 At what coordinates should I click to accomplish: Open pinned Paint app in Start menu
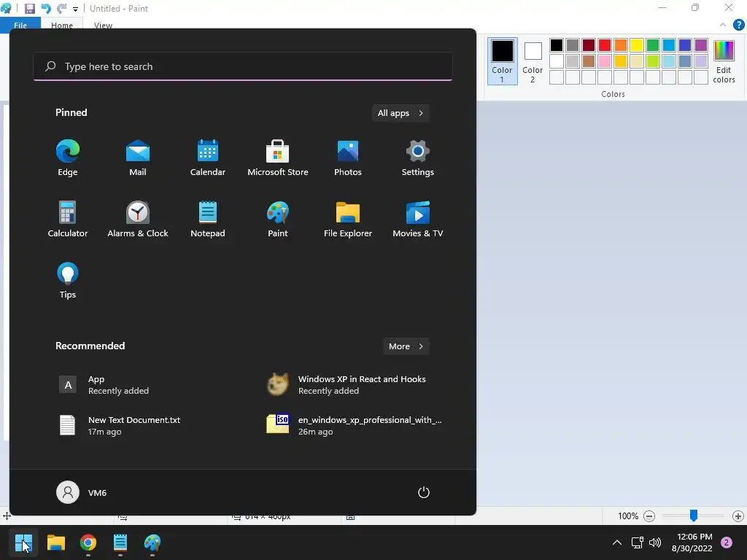click(278, 219)
